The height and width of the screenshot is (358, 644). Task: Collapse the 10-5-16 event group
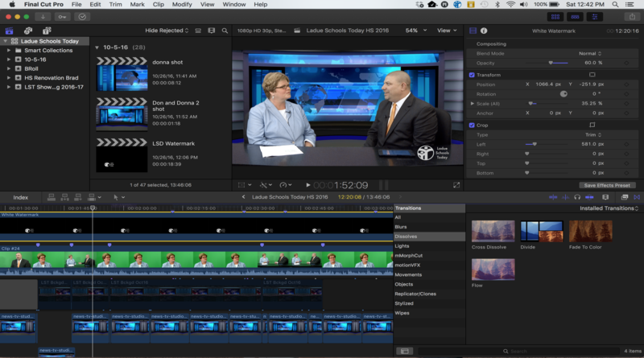coord(97,47)
